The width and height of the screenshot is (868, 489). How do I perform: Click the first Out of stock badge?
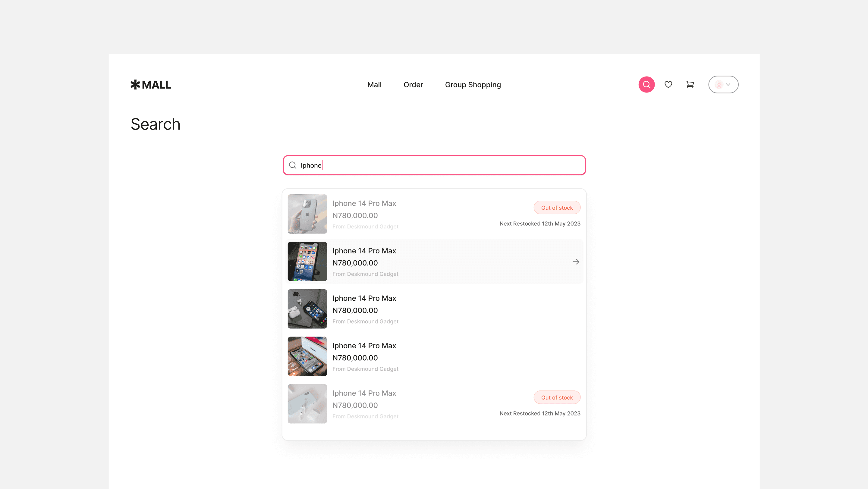tap(557, 208)
